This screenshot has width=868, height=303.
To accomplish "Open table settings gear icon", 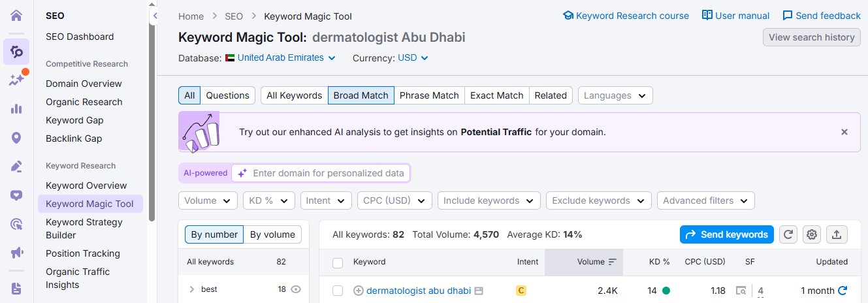I will (812, 234).
